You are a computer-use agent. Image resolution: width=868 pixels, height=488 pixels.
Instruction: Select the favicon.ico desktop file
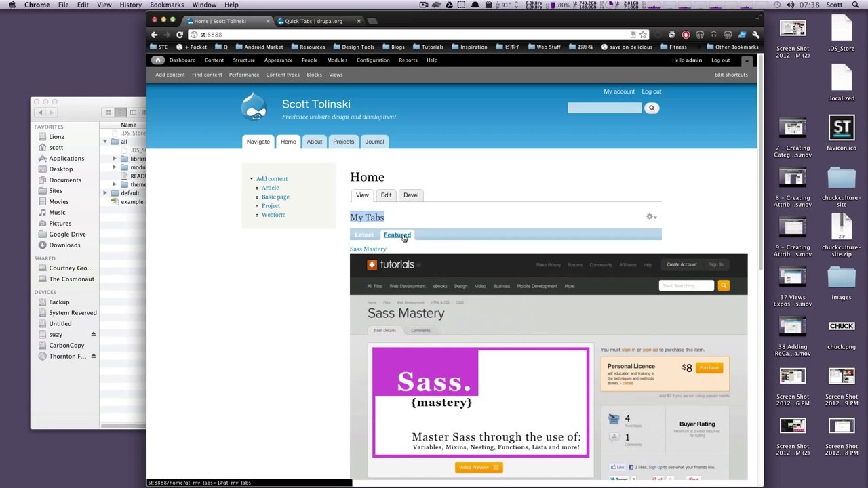point(842,134)
